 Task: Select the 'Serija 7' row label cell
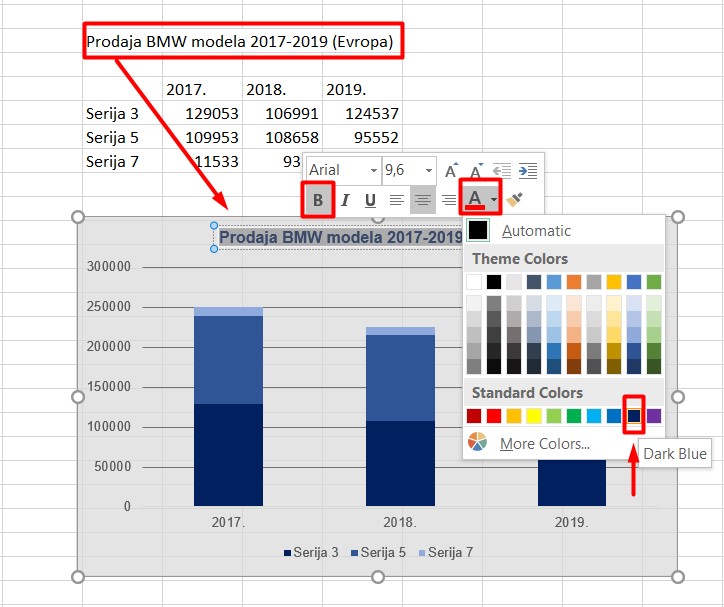tap(122, 161)
